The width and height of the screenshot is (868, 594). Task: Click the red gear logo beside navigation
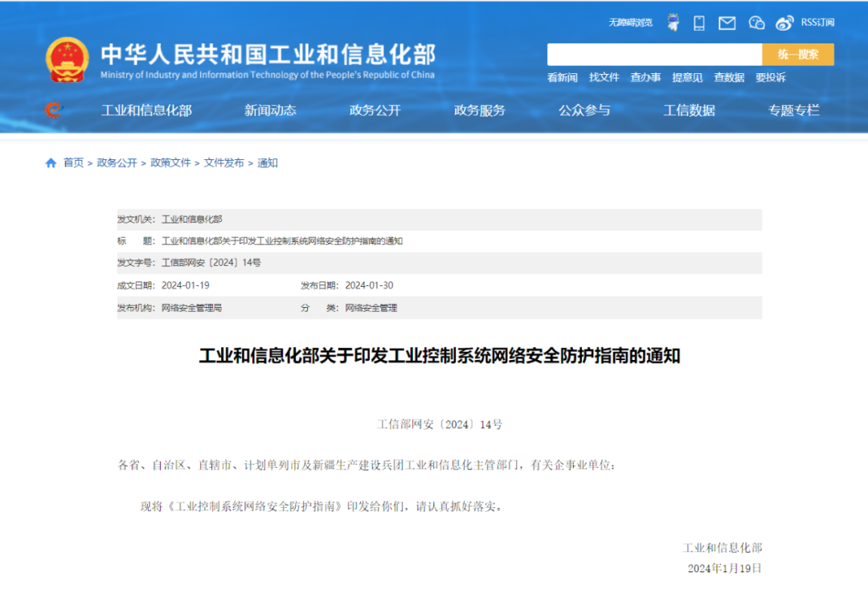tap(53, 110)
